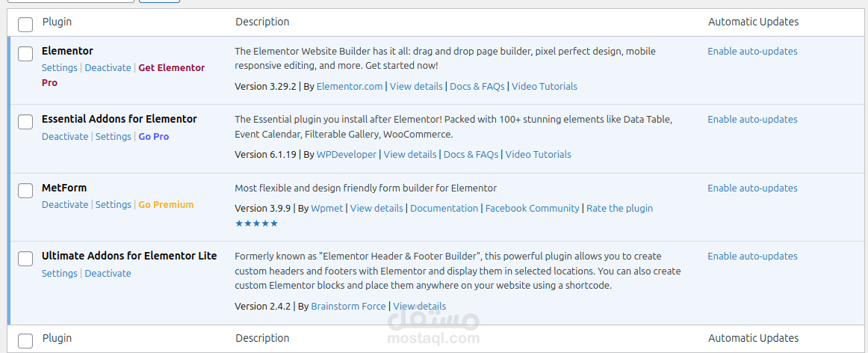Open the Elementor.com author link
Screen dimensions: 868x353
(x=350, y=87)
